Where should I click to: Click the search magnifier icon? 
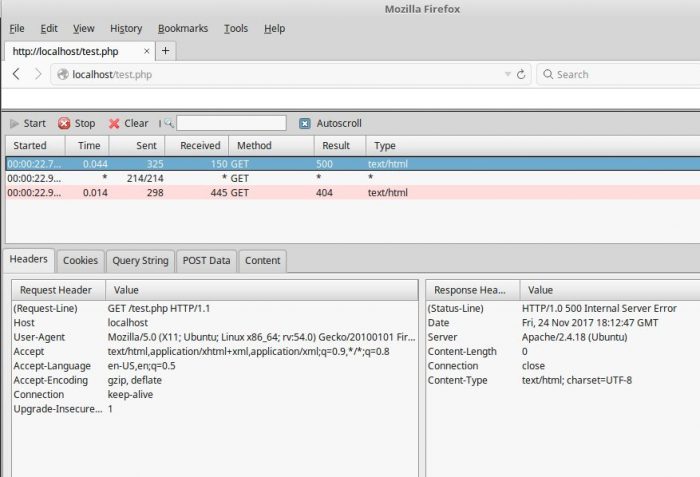548,74
